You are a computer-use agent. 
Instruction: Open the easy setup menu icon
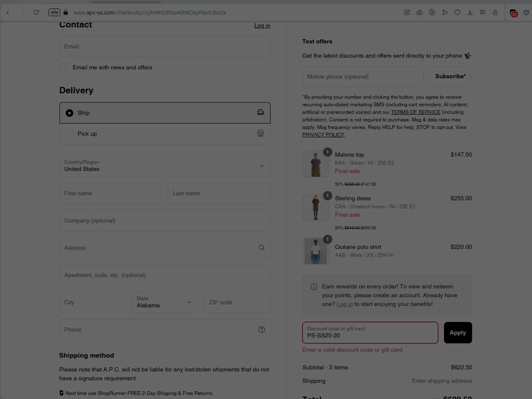click(x=483, y=12)
